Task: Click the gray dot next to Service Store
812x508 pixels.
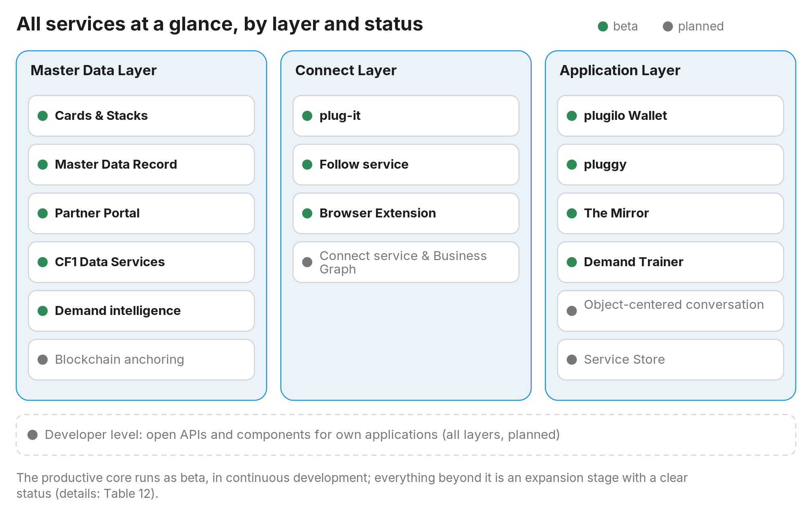Action: coord(572,360)
